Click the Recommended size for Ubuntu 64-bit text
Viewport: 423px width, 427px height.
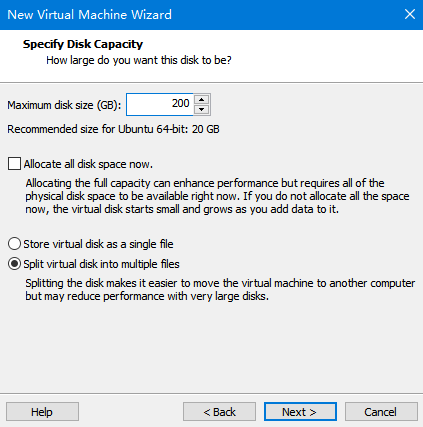[x=113, y=129]
